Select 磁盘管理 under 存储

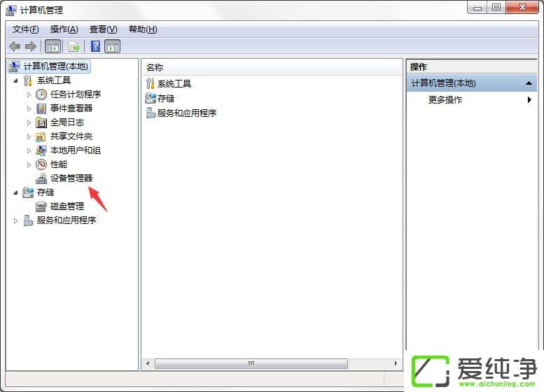(x=67, y=206)
